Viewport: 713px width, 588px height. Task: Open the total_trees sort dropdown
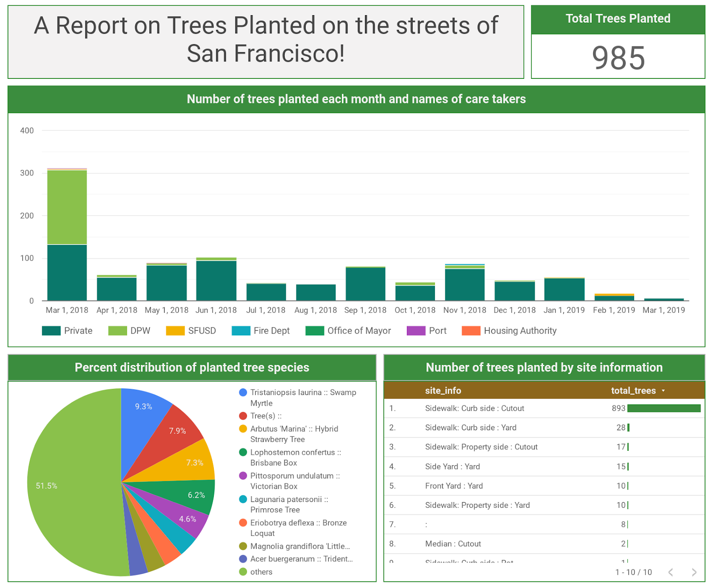point(664,390)
